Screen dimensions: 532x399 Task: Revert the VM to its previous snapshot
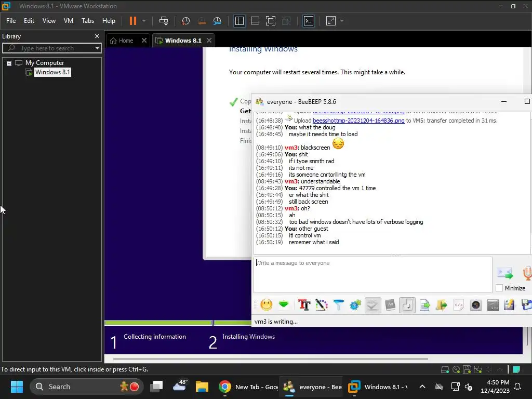[x=202, y=21]
